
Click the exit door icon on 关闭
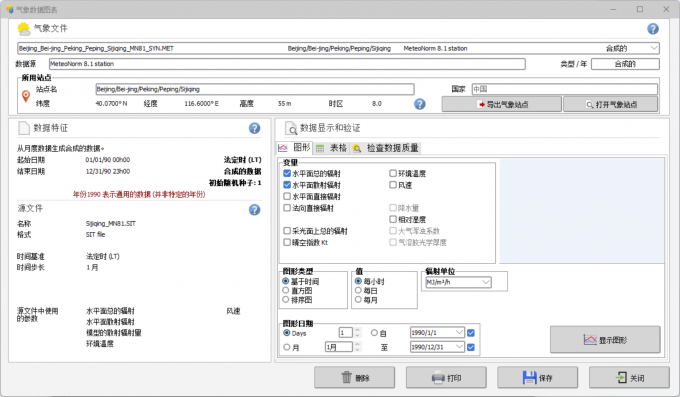click(621, 377)
